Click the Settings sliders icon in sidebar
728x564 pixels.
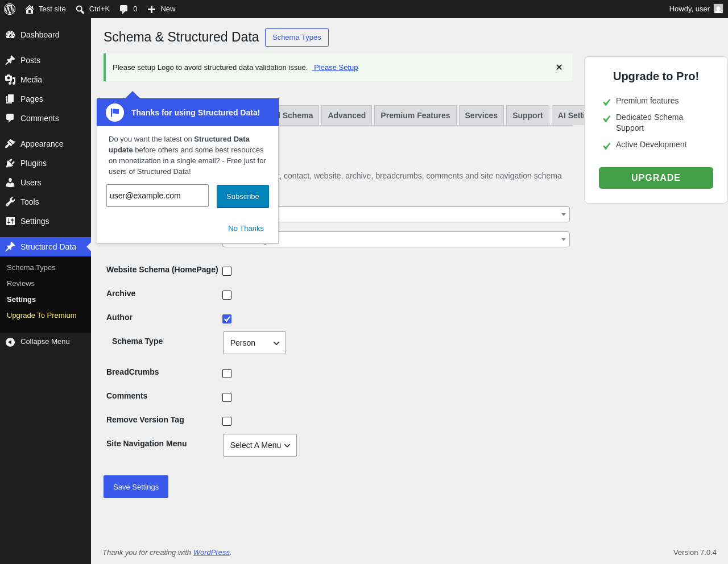[x=10, y=221]
